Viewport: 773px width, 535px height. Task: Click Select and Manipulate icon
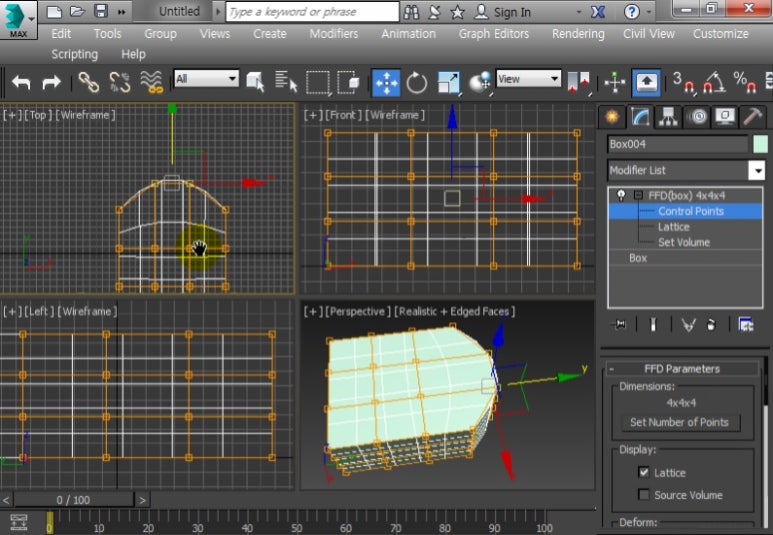615,82
